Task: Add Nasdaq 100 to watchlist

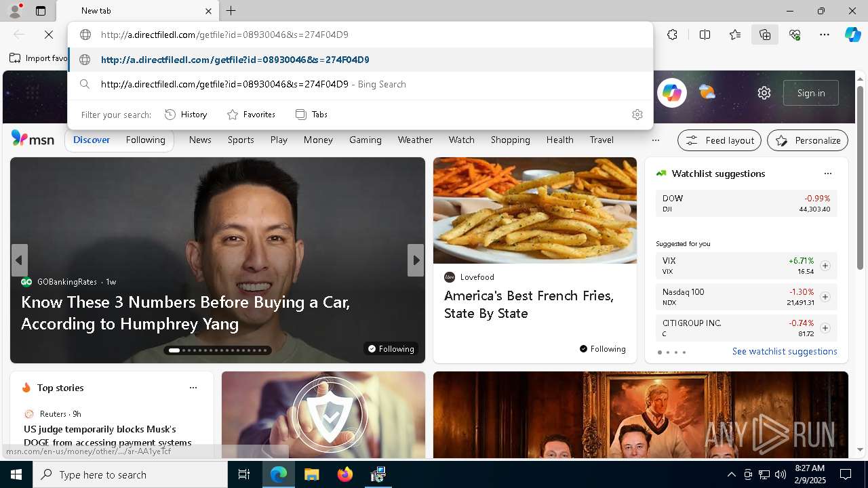Action: point(825,297)
